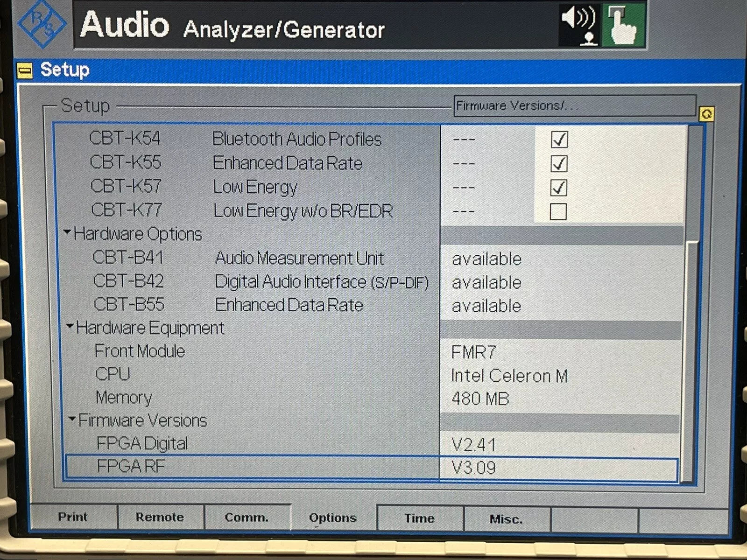Select the CBT-B41 Audio Measurement Unit row
Image resolution: width=747 pixels, height=560 pixels.
tap(372, 258)
